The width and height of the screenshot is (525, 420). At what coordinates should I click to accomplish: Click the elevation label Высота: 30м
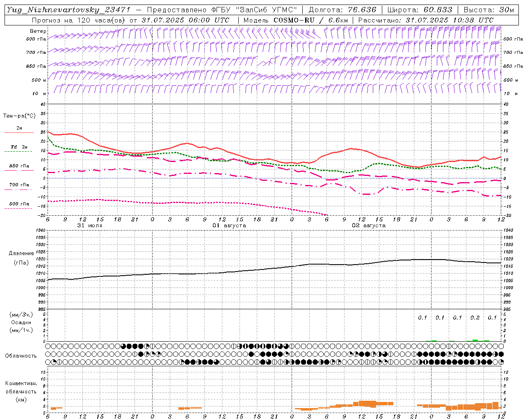pos(488,10)
